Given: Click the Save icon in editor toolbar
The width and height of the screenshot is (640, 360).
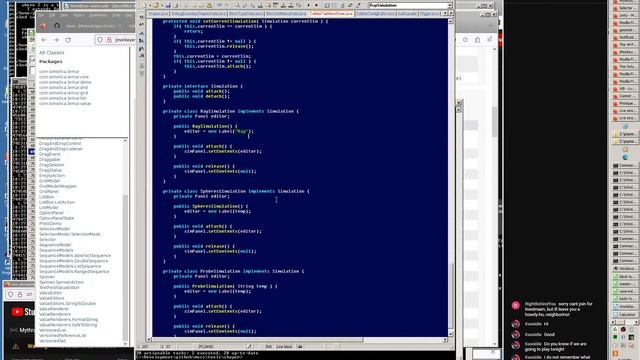Looking at the screenshot, I should click(x=168, y=6).
